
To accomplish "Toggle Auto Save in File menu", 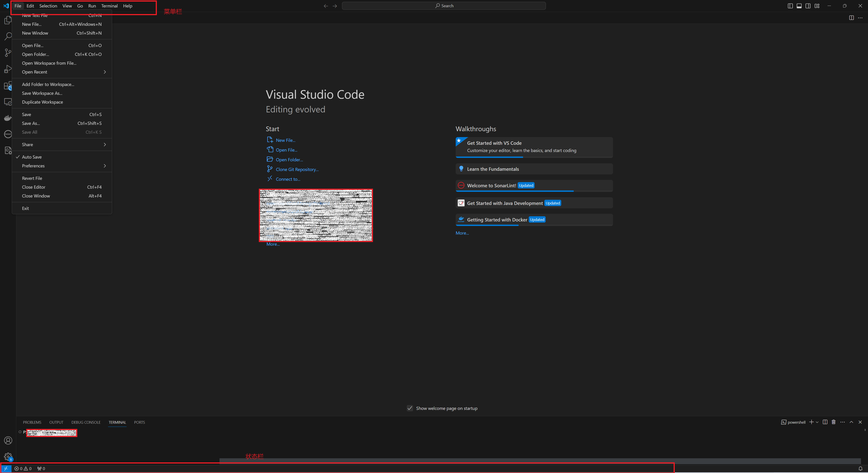I will tap(62, 157).
